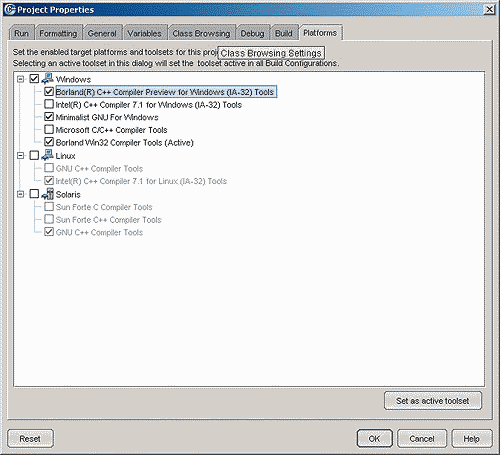Select Intel(R) C++ Compiler 7.1 for Linux text
Screen dimensions: 500x455
coord(141,181)
